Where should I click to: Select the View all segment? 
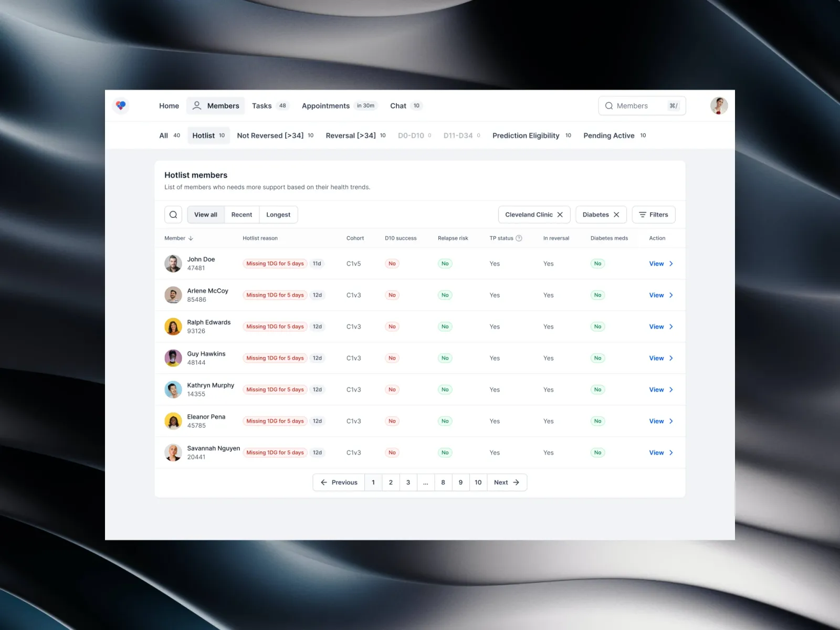[206, 215]
